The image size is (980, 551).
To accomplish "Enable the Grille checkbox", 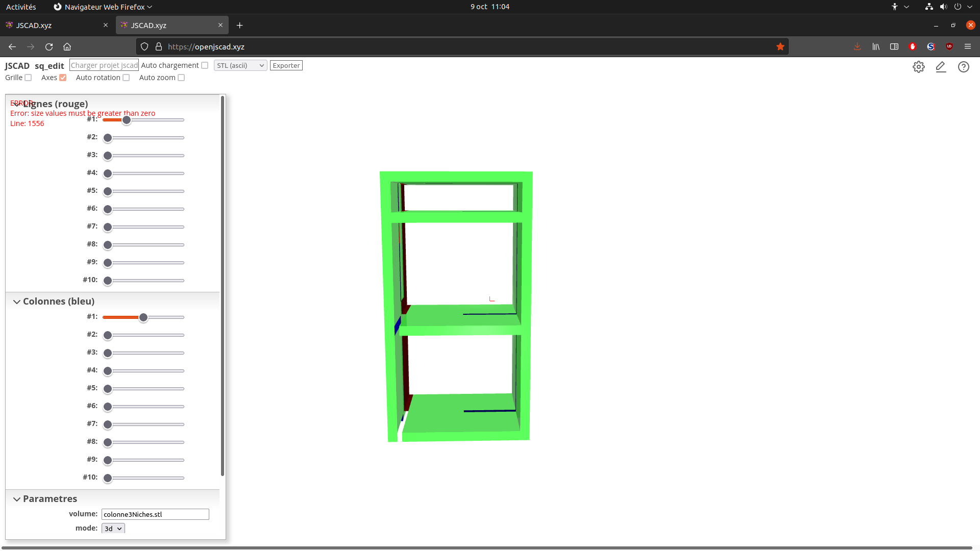I will pos(28,78).
